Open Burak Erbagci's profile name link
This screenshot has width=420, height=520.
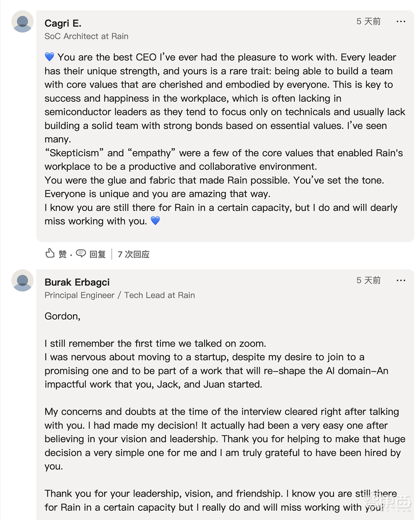[77, 282]
